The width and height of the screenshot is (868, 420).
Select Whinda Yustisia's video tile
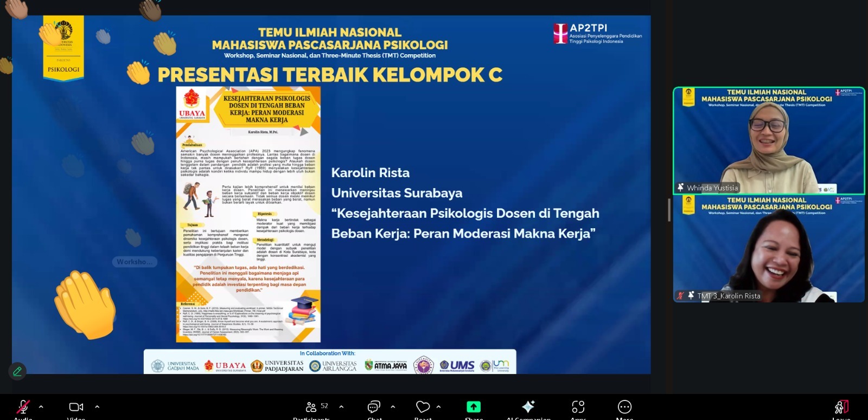[x=769, y=140]
